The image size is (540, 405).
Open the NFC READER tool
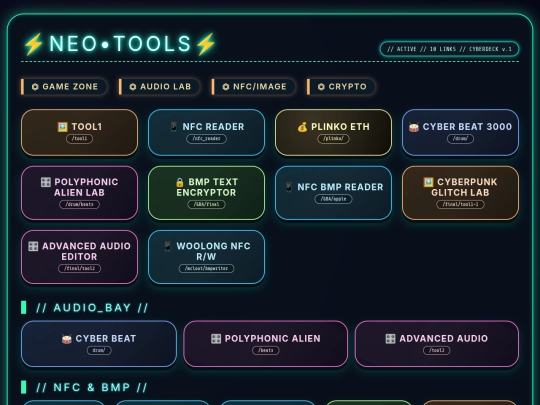pos(207,133)
